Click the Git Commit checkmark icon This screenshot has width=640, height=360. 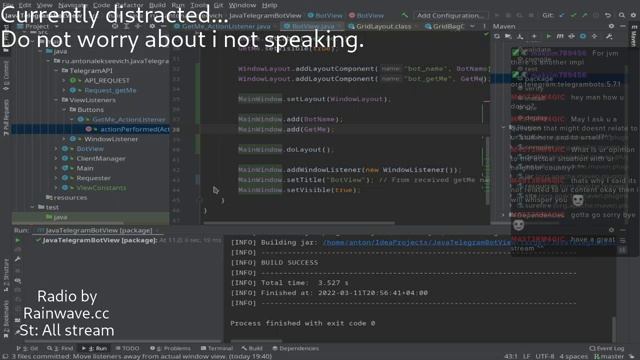tap(573, 15)
